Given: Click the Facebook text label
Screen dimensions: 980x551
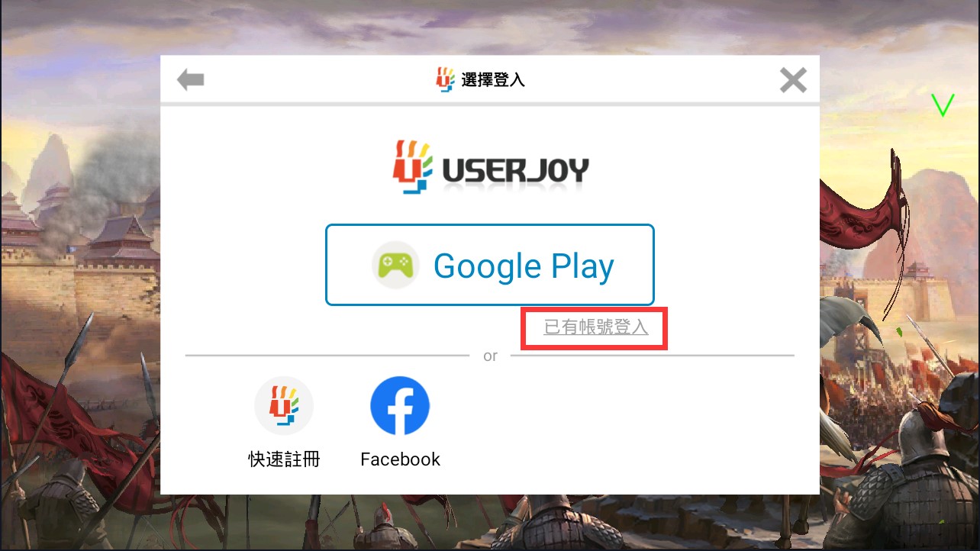Looking at the screenshot, I should point(400,459).
